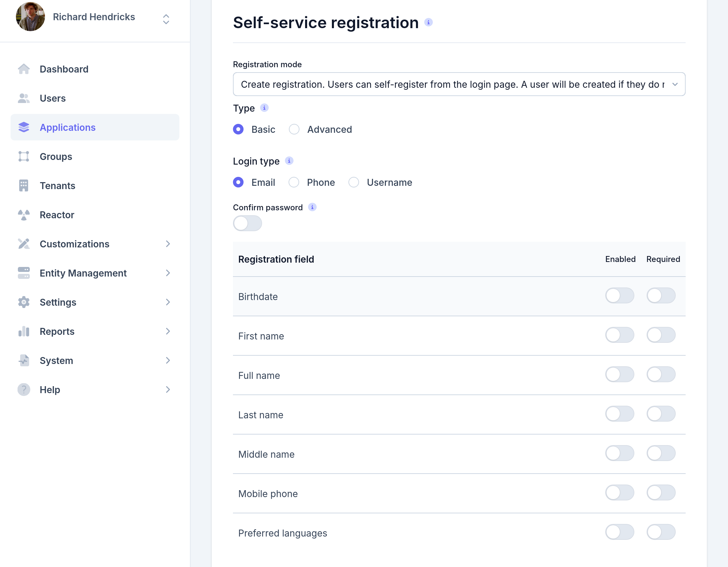Expand the System submenu chevron
Image resolution: width=728 pixels, height=567 pixels.
point(168,360)
